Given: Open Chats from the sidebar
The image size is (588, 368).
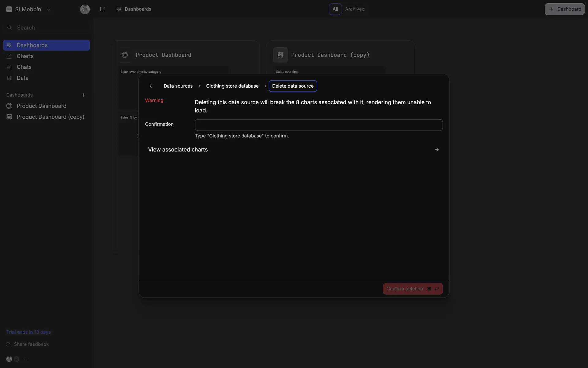Looking at the screenshot, I should tap(24, 67).
